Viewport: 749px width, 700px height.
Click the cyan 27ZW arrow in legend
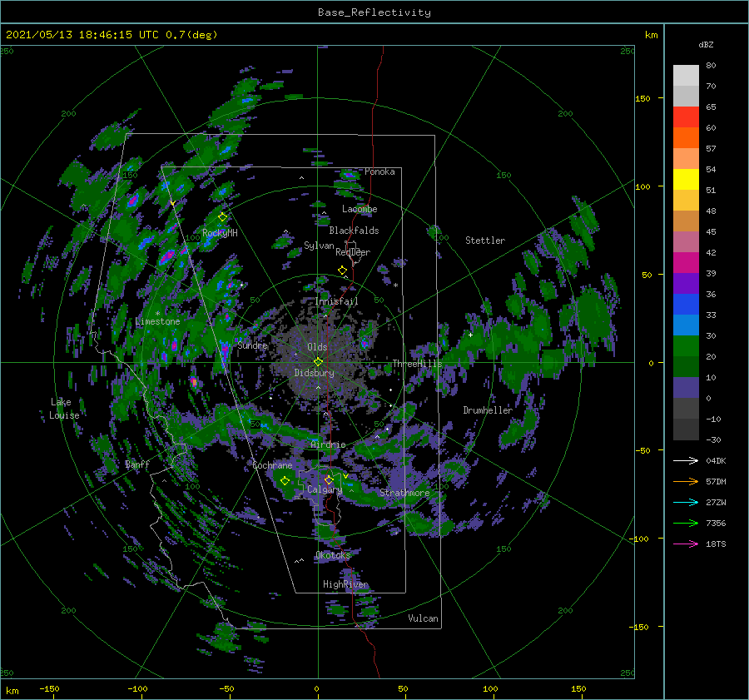click(x=686, y=503)
